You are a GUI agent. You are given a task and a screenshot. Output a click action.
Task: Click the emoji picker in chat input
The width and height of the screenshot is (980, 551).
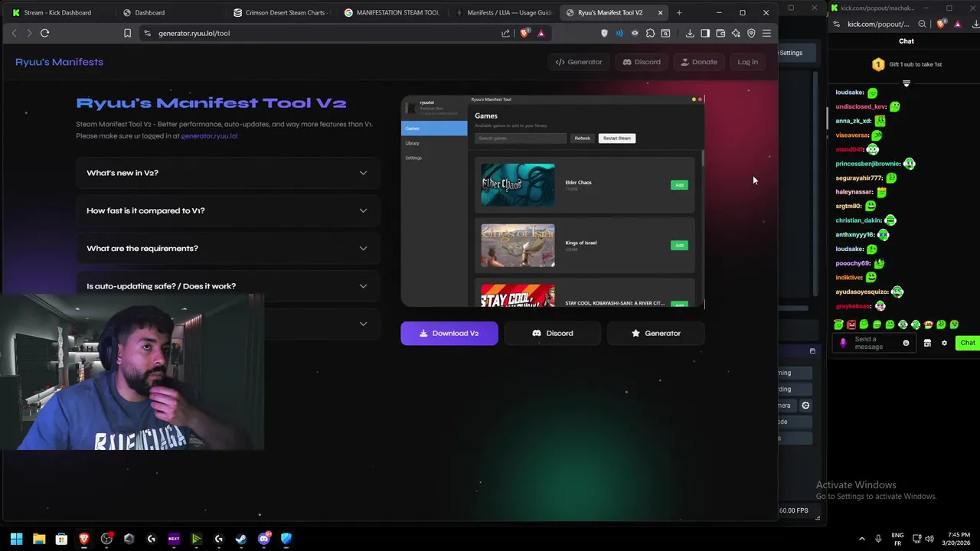906,343
